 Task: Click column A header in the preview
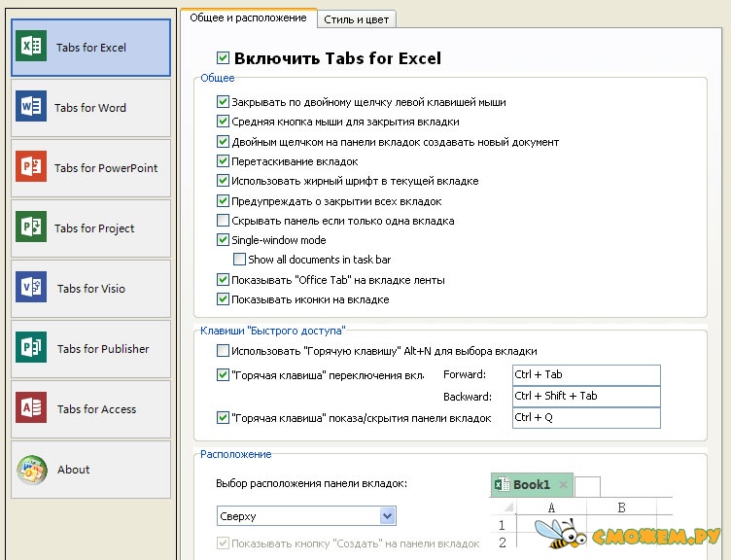551,507
